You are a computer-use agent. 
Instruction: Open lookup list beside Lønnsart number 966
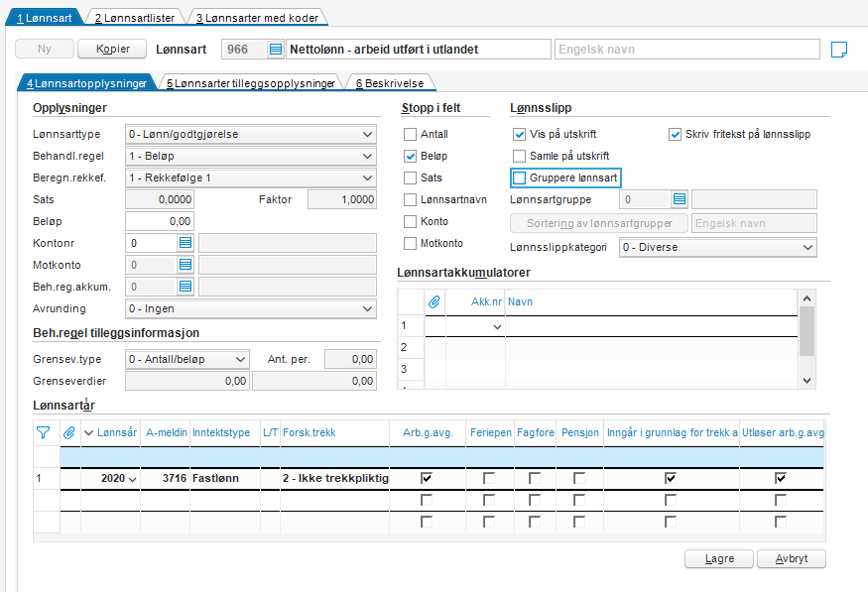[x=275, y=50]
